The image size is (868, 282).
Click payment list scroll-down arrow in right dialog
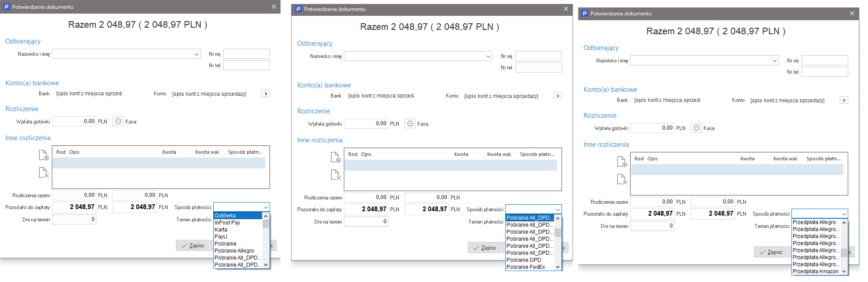844,271
